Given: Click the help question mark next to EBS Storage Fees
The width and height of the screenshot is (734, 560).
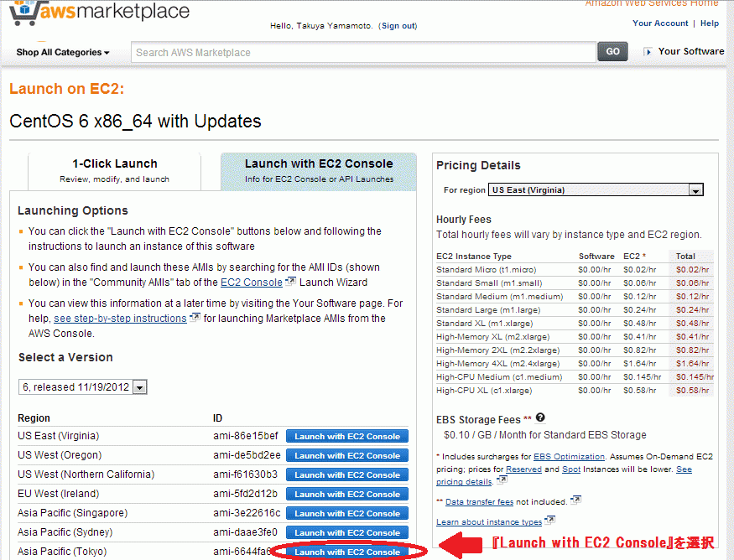Looking at the screenshot, I should pos(540,417).
